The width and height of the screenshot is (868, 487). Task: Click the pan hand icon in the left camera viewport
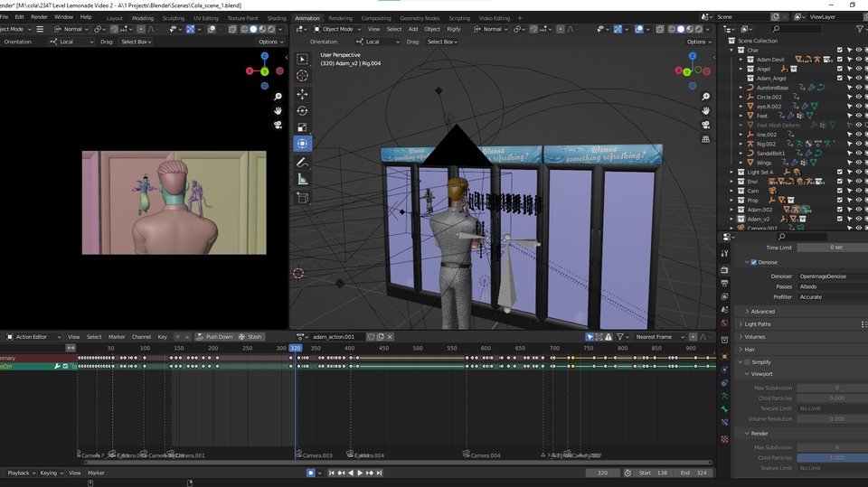pyautogui.click(x=278, y=110)
